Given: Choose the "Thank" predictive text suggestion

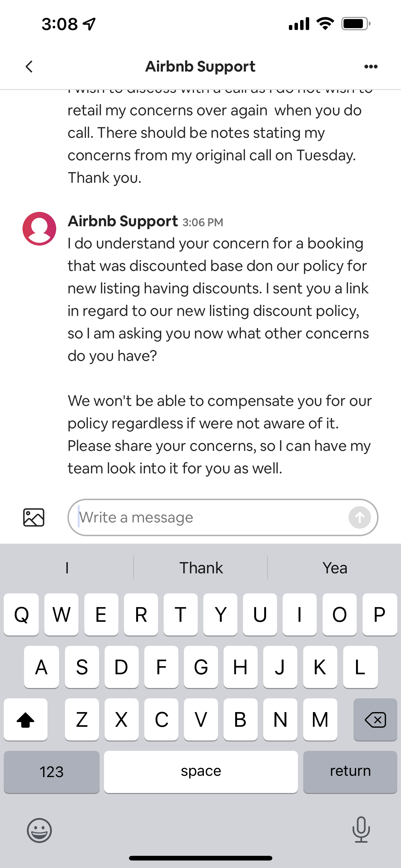Looking at the screenshot, I should [201, 568].
